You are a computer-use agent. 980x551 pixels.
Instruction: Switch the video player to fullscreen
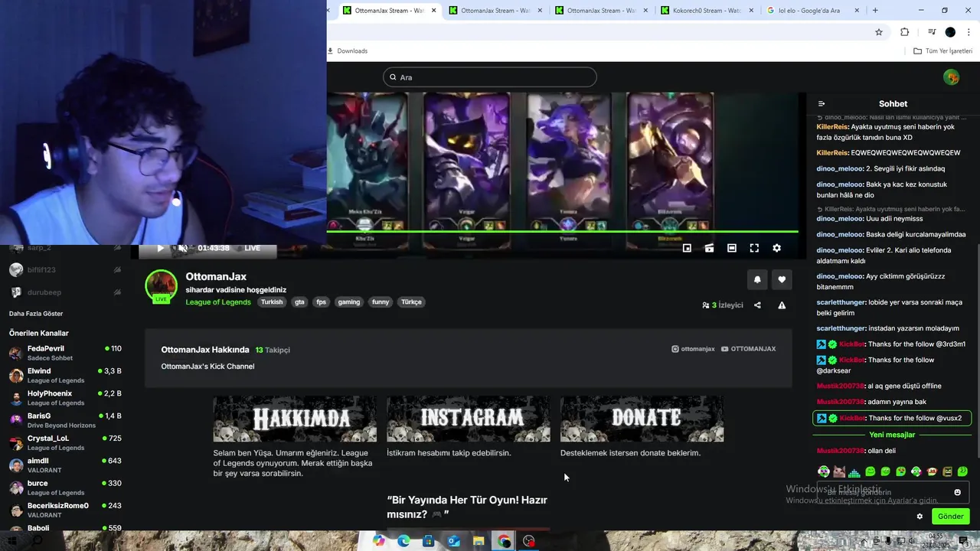click(x=754, y=248)
